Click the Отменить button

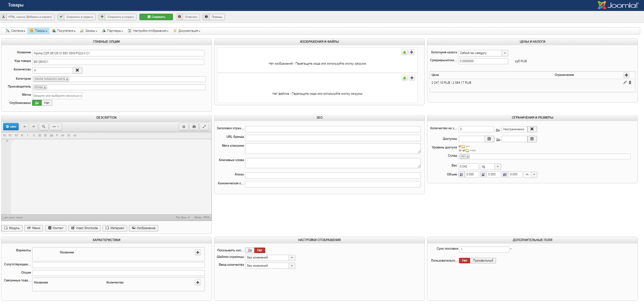pos(188,17)
